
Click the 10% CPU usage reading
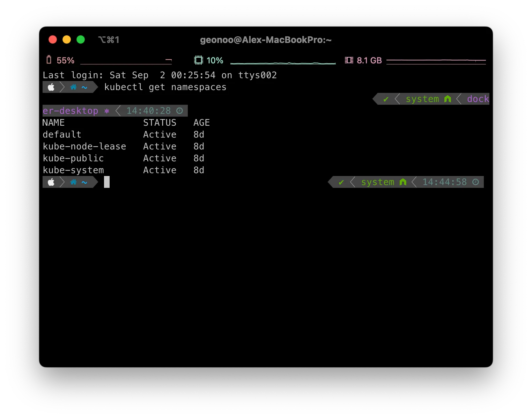coord(215,60)
